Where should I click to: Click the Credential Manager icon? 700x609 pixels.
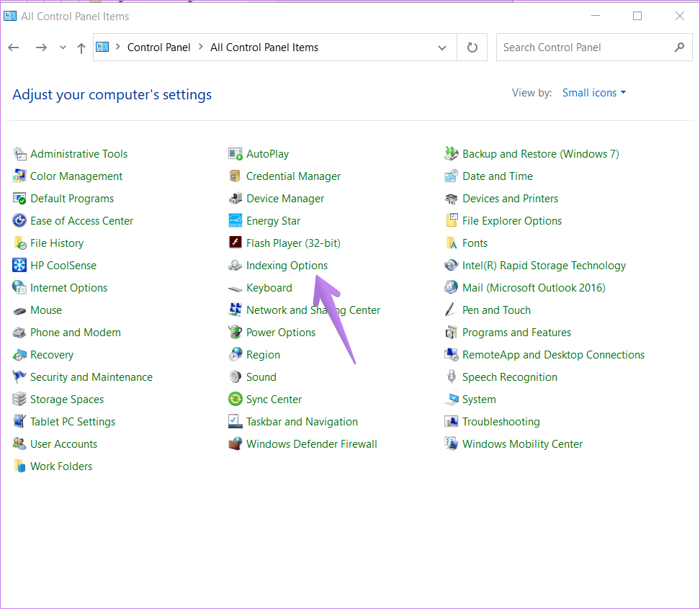pos(235,176)
